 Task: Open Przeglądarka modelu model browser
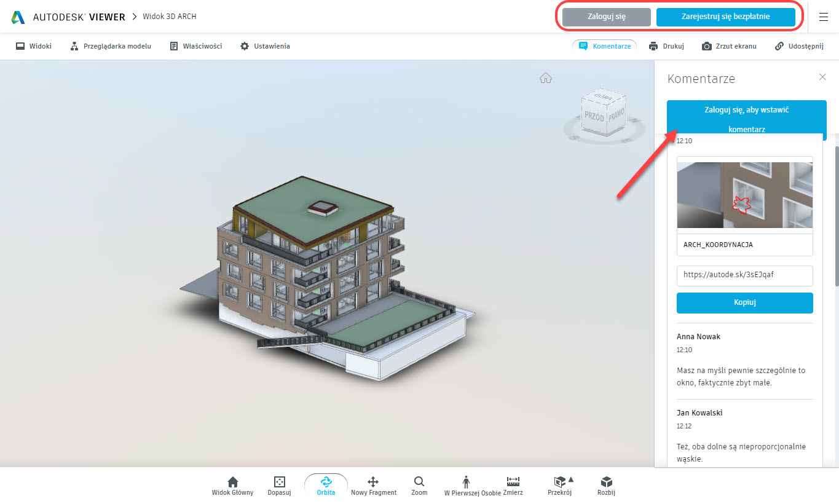[x=110, y=46]
